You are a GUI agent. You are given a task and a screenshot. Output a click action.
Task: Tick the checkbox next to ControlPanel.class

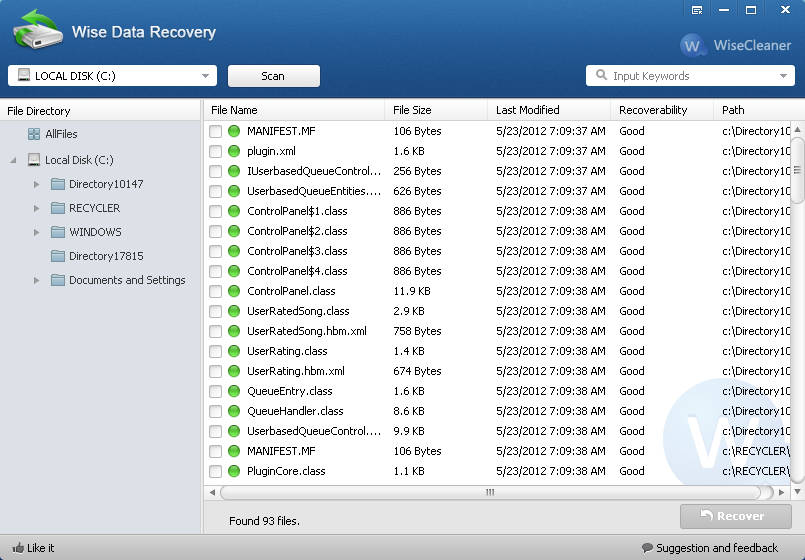[215, 291]
